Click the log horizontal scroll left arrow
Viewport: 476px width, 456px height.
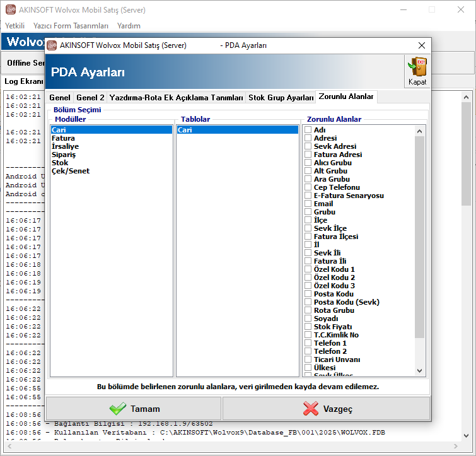[9, 446]
